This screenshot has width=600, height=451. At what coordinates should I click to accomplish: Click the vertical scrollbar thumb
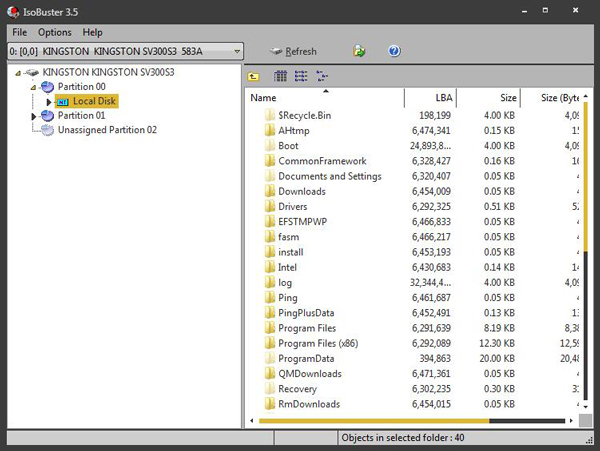[585, 177]
